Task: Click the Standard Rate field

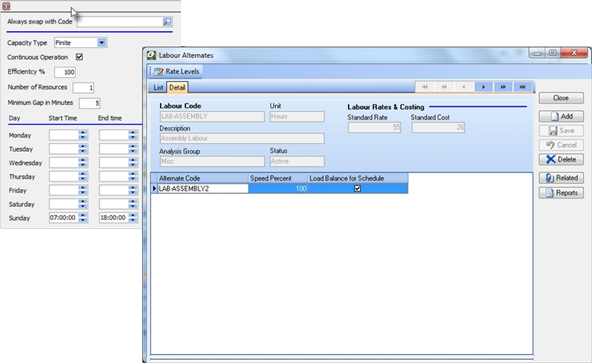Action: [375, 128]
